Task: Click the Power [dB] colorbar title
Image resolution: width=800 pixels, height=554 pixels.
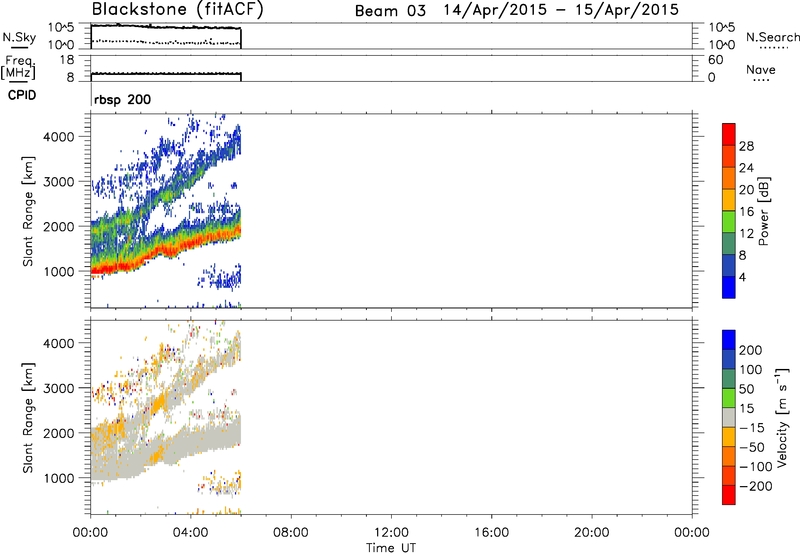Action: [764, 211]
